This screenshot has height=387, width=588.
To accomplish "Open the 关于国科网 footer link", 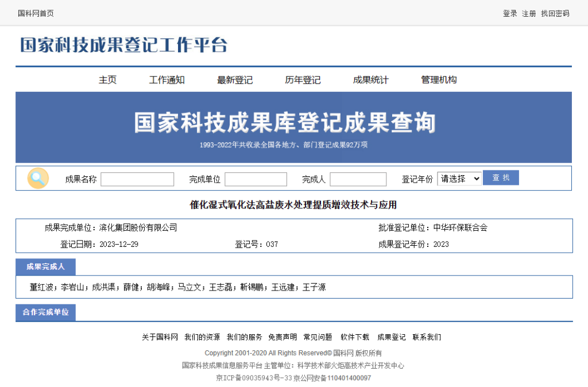I will [160, 337].
